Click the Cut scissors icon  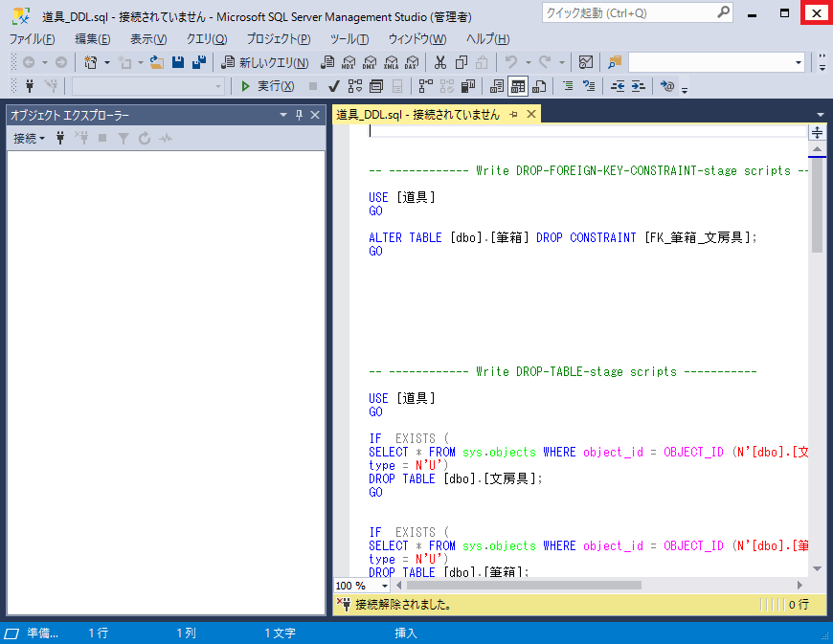pos(439,62)
